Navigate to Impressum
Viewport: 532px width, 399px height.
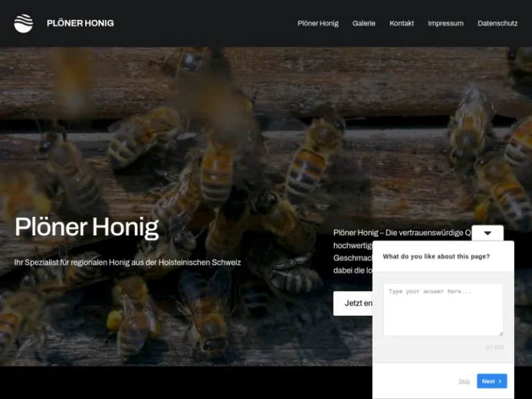point(445,23)
